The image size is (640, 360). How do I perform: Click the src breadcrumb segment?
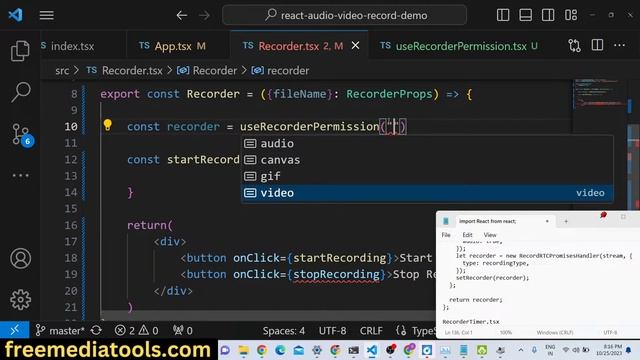coord(62,71)
